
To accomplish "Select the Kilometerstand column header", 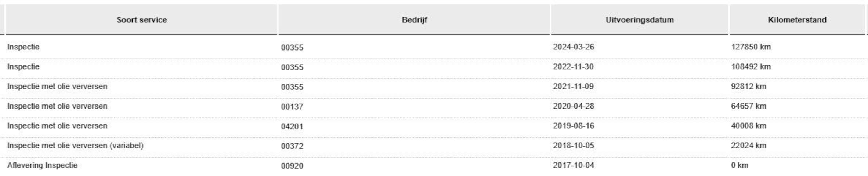I will pyautogui.click(x=797, y=20).
